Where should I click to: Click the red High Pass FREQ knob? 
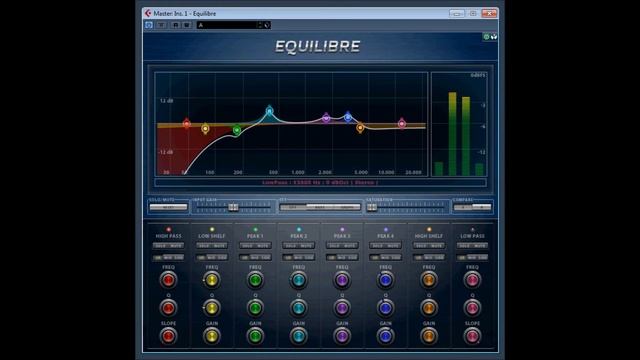168,280
